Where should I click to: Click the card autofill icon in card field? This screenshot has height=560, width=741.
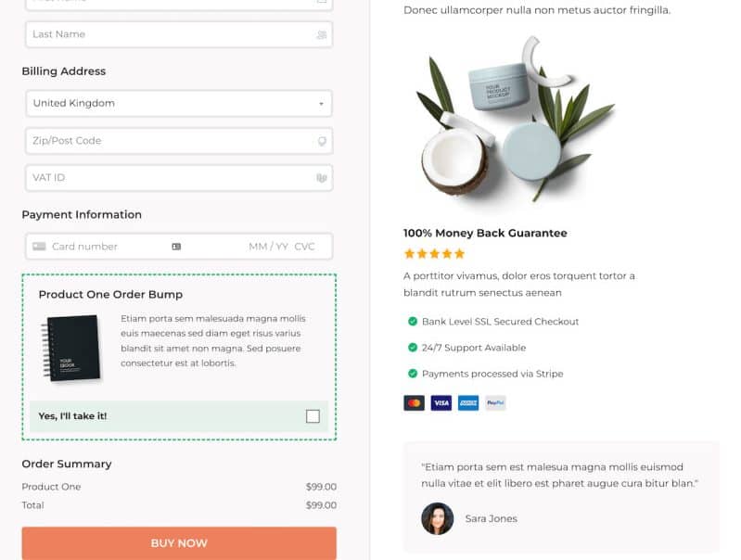(176, 247)
